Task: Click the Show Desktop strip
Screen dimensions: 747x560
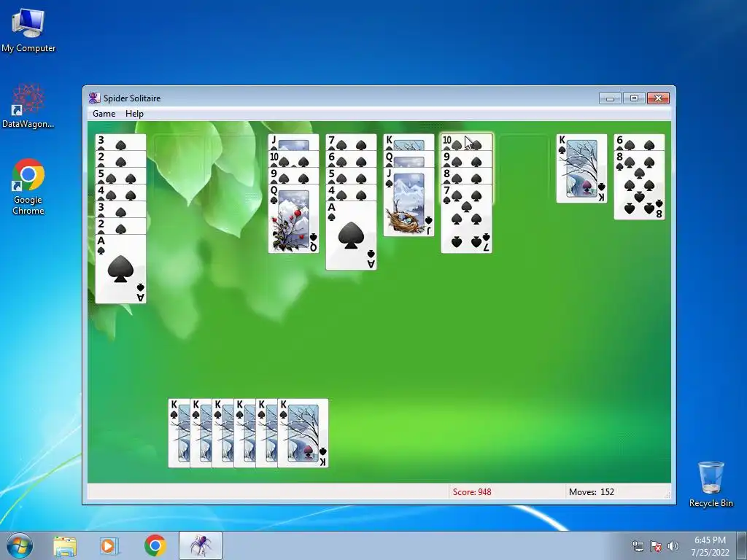Action: click(x=742, y=545)
